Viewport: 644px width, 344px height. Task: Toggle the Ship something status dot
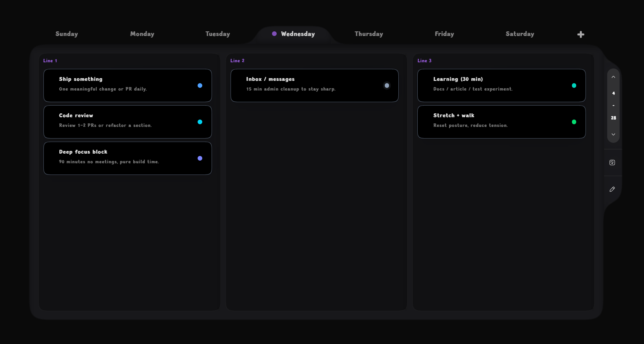click(200, 86)
